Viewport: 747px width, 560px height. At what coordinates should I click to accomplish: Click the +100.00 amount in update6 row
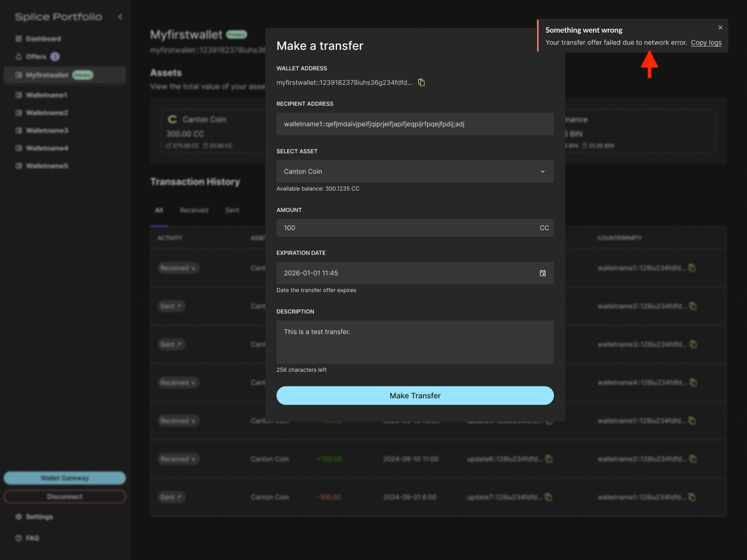click(330, 459)
